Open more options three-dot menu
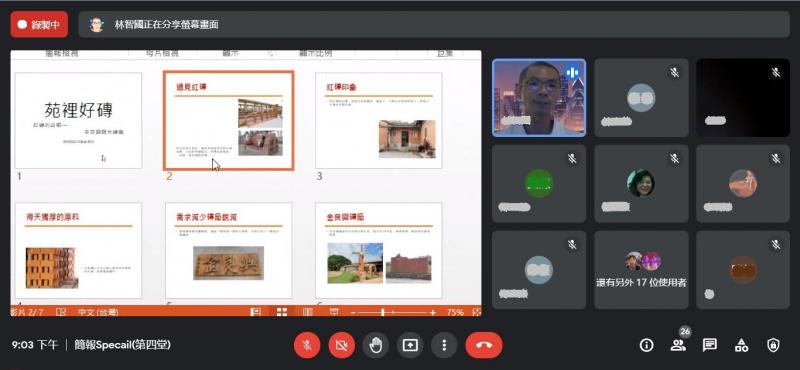This screenshot has height=370, width=800. [x=444, y=346]
